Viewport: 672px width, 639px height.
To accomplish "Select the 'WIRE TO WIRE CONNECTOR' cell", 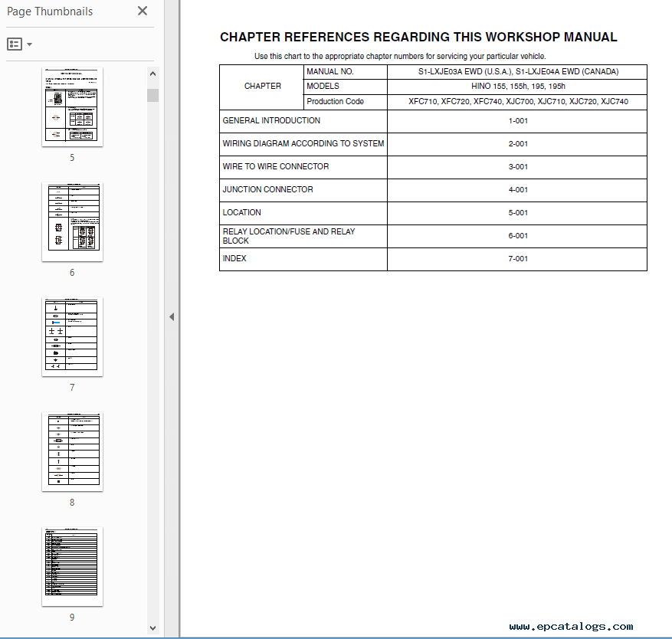I will coord(303,167).
